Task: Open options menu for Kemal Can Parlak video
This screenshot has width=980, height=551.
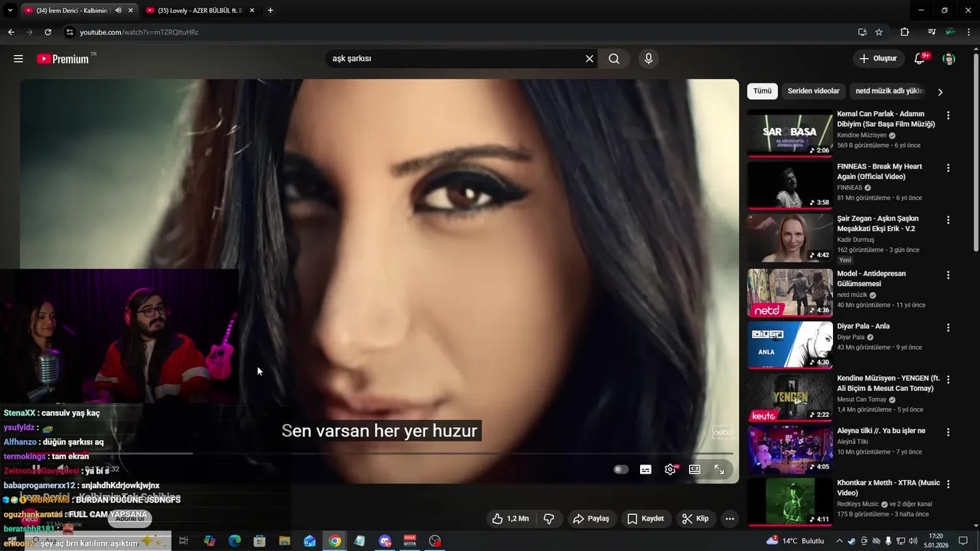Action: click(x=949, y=116)
